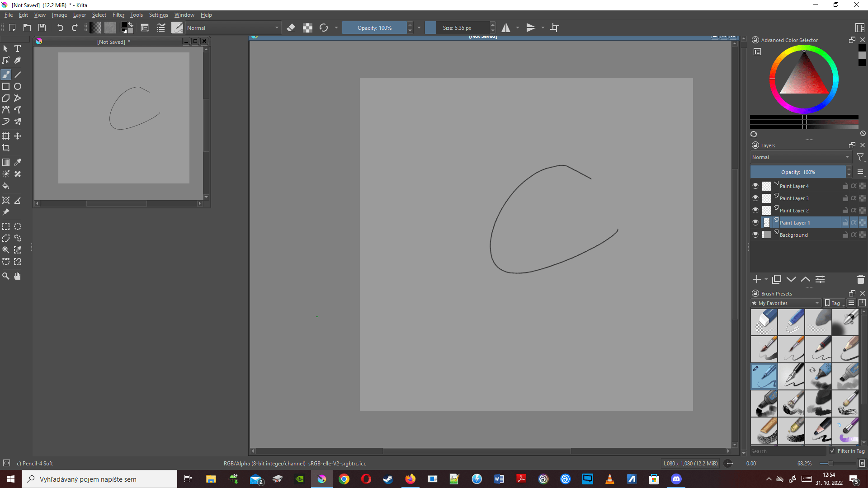
Task: Activate the Gradient tool
Action: coord(6,162)
